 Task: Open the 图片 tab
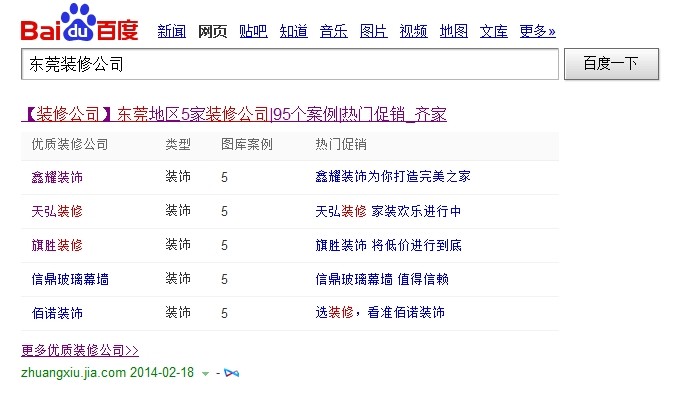[x=374, y=31]
